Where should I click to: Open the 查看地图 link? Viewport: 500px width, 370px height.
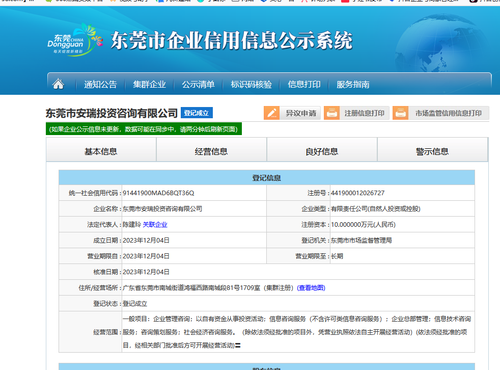pyautogui.click(x=311, y=288)
